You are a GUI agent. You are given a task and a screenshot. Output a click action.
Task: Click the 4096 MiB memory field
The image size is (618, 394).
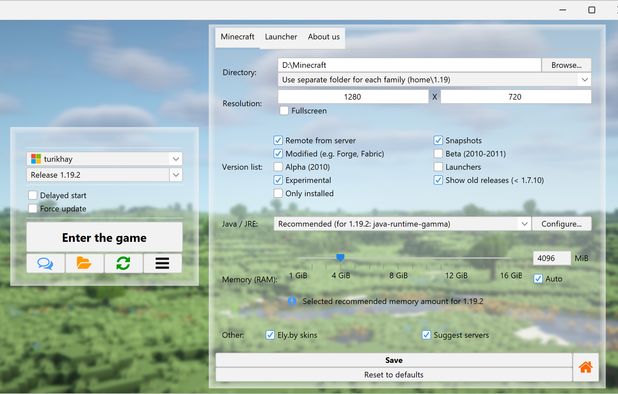pyautogui.click(x=552, y=258)
